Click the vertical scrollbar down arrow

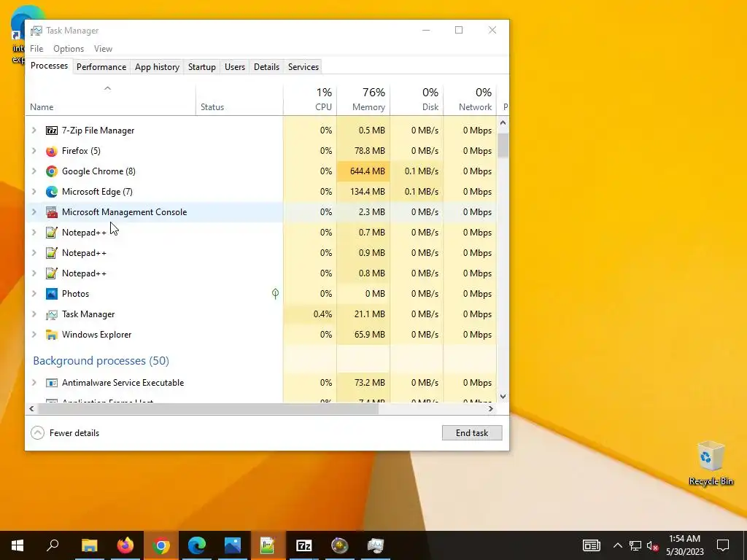coord(503,396)
